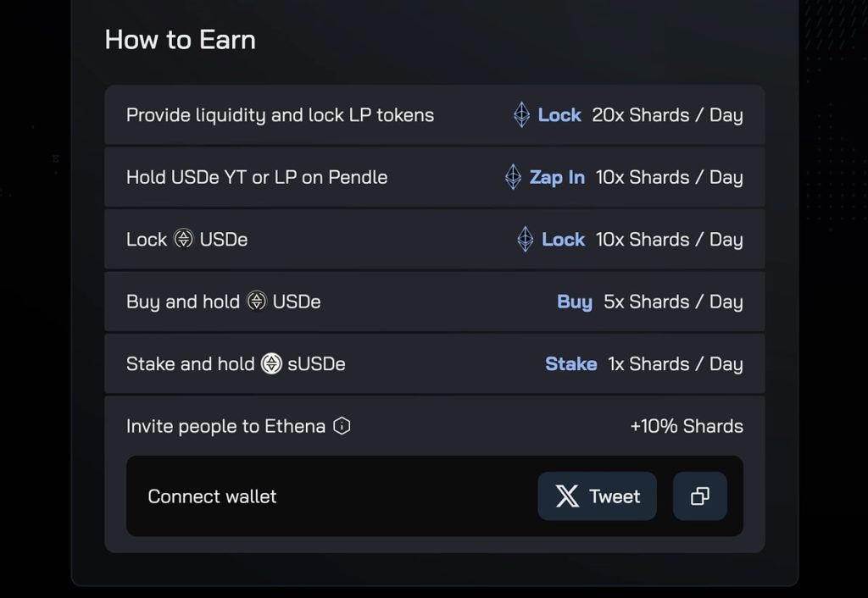Click the Buy link for USDe
868x598 pixels.
click(x=574, y=301)
